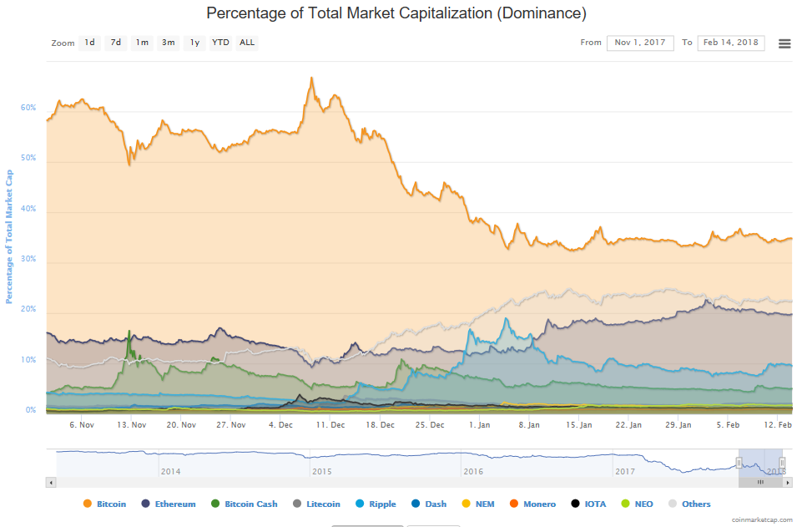The height and width of the screenshot is (527, 812).
Task: Click the orange Bitcoin legend dot
Action: click(88, 504)
